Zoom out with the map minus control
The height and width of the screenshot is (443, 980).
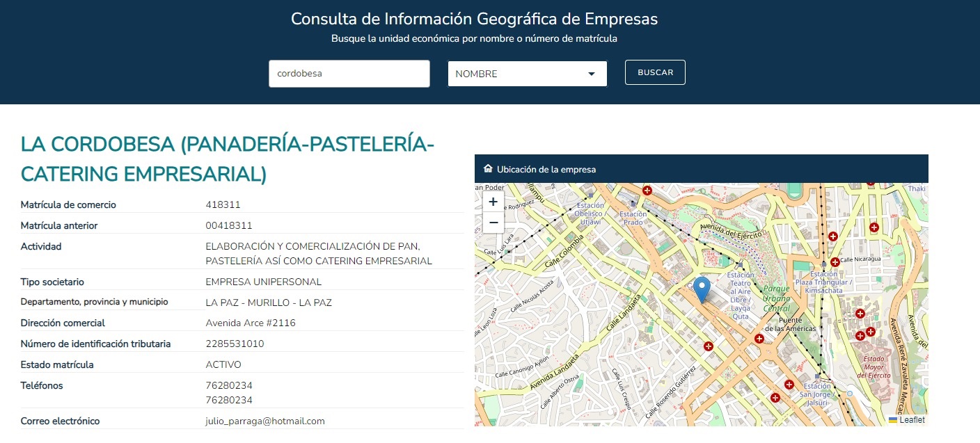click(x=493, y=223)
